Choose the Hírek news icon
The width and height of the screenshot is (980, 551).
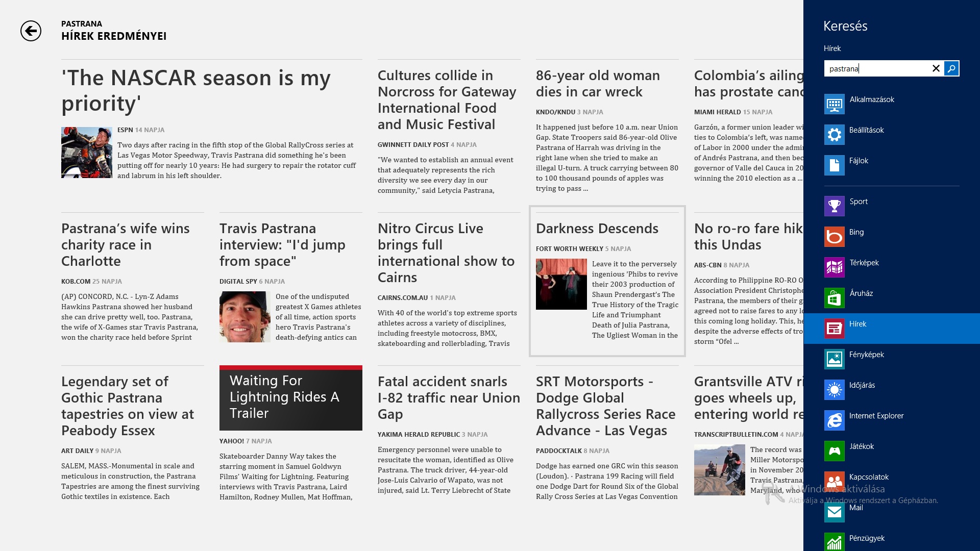tap(834, 329)
